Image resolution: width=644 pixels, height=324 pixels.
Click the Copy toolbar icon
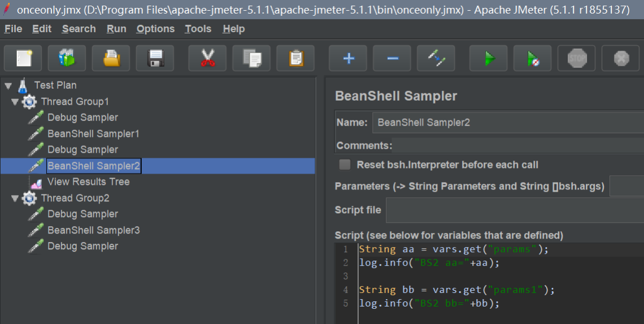click(251, 58)
